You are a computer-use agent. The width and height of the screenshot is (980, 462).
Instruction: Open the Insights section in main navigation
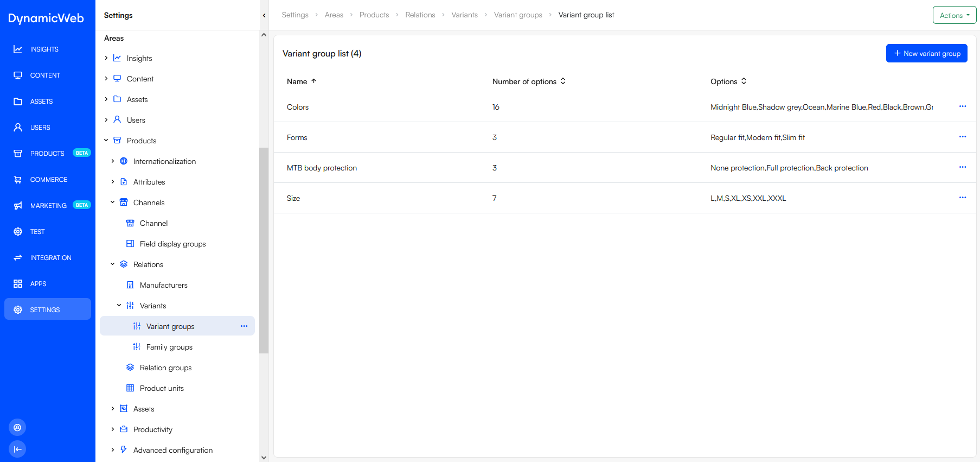tap(48, 49)
